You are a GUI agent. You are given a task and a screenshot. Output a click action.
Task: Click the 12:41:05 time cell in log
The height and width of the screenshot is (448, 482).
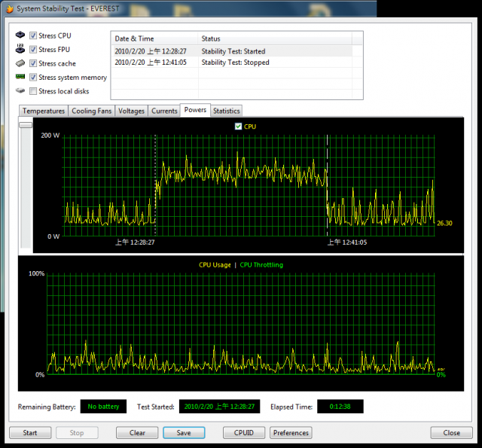click(151, 62)
